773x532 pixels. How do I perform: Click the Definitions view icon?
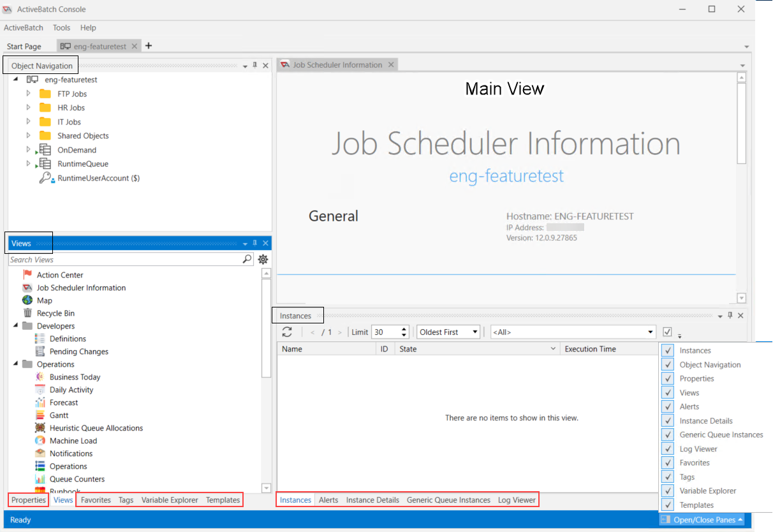tap(40, 339)
